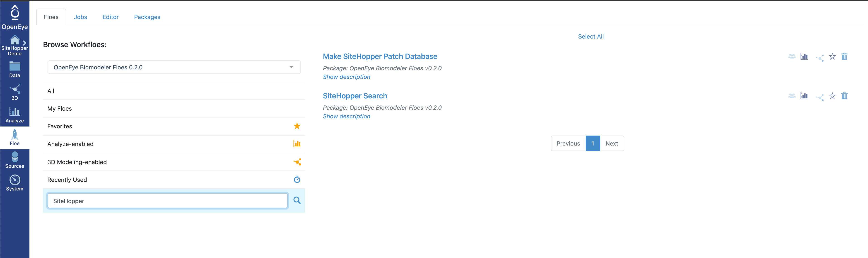Go to the 3D page in sidebar
This screenshot has height=258, width=868.
(15, 92)
